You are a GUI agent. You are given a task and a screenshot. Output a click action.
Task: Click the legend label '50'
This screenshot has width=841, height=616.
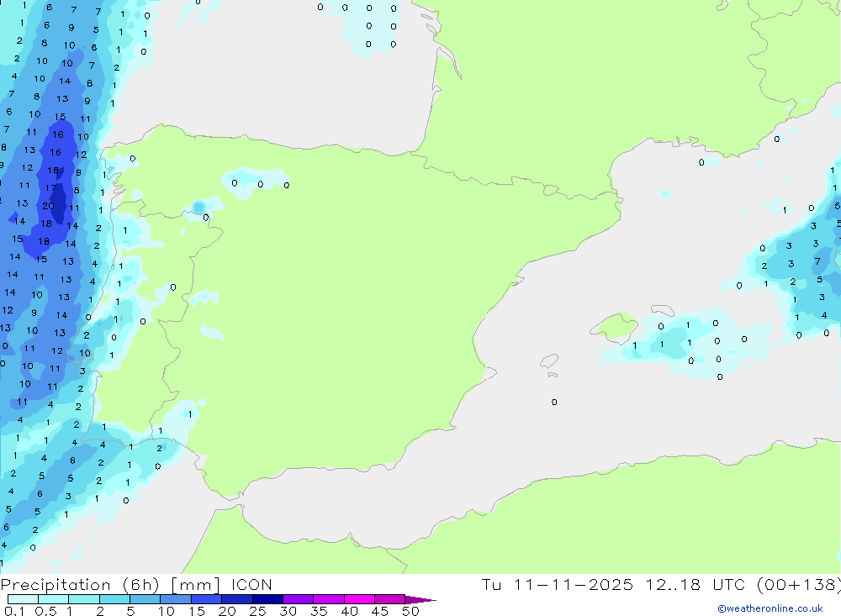(x=410, y=611)
